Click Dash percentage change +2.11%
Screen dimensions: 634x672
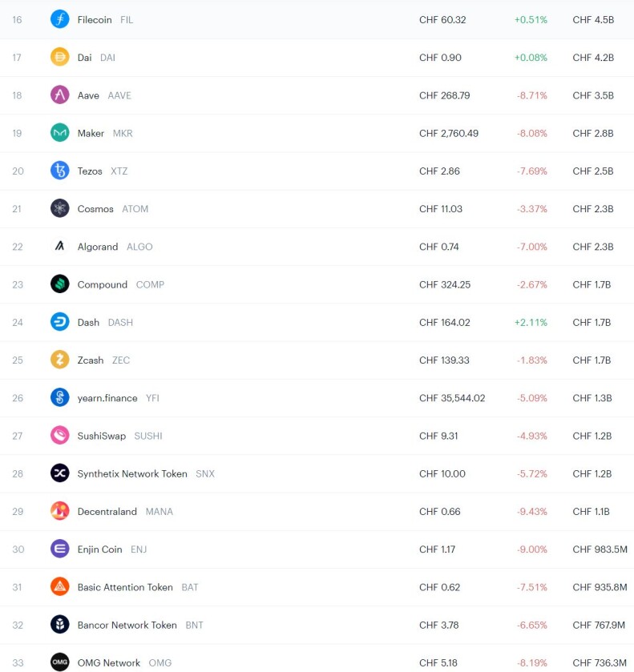pos(531,322)
